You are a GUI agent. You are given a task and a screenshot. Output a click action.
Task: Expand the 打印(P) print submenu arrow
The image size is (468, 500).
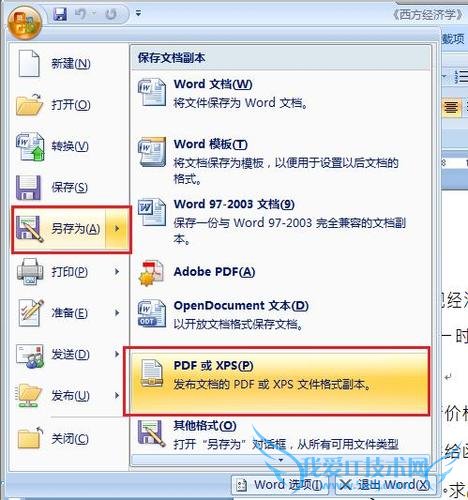[117, 271]
